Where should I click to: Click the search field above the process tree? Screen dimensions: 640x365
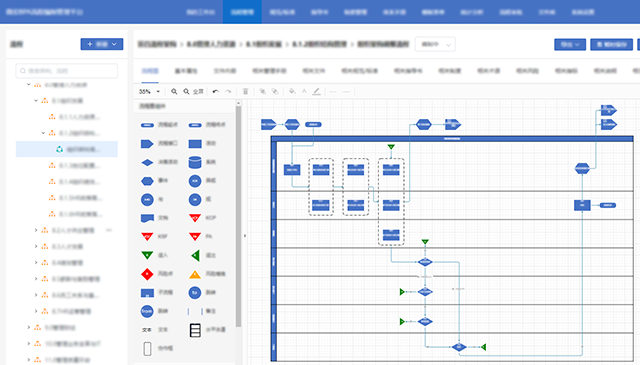67,71
